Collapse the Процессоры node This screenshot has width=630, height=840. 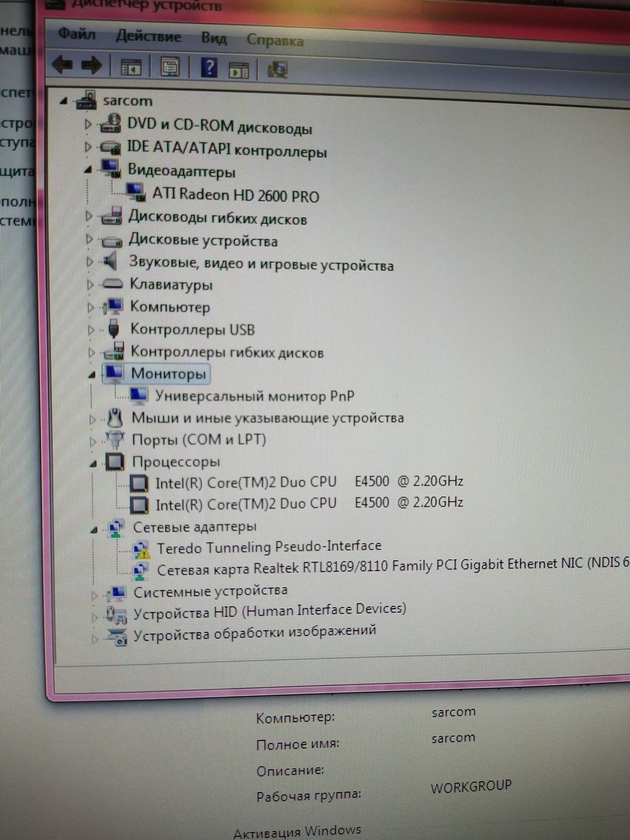(x=93, y=464)
